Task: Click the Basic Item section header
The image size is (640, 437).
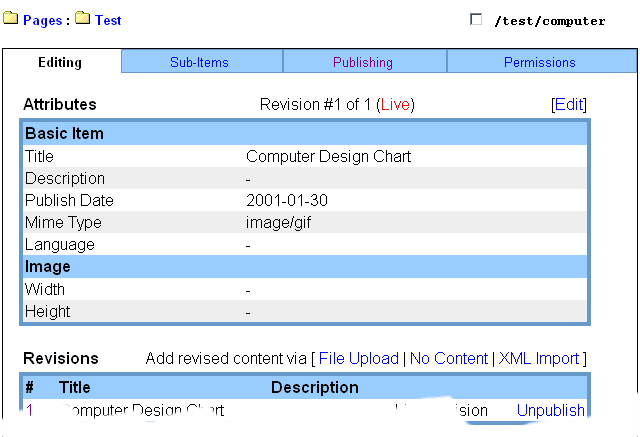Action: (305, 133)
